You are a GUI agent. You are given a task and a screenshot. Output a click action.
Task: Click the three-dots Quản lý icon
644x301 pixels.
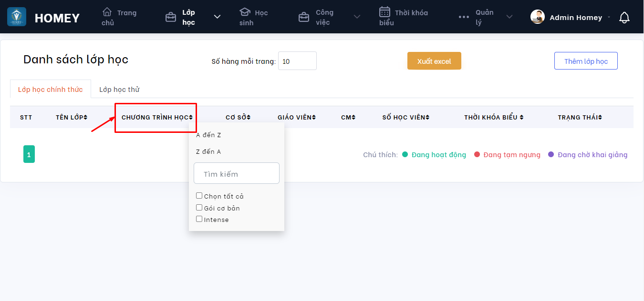point(464,17)
